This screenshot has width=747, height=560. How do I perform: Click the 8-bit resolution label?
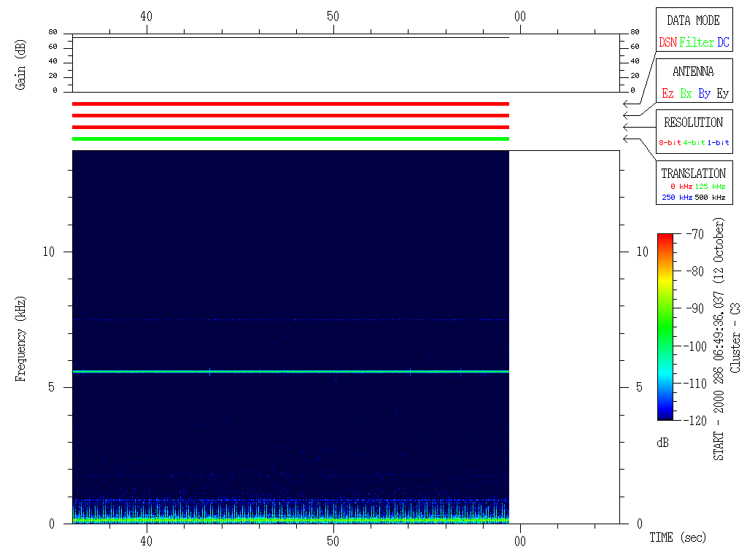coord(670,143)
